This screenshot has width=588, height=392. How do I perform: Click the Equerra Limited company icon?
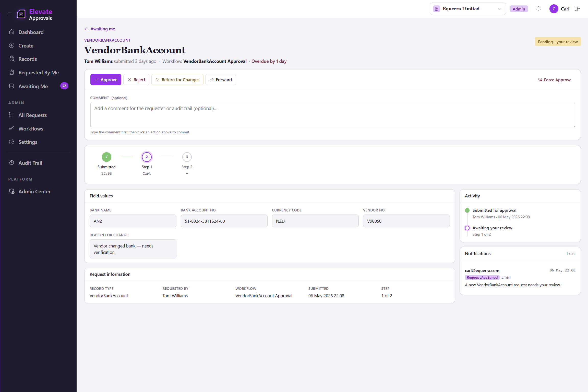[437, 9]
